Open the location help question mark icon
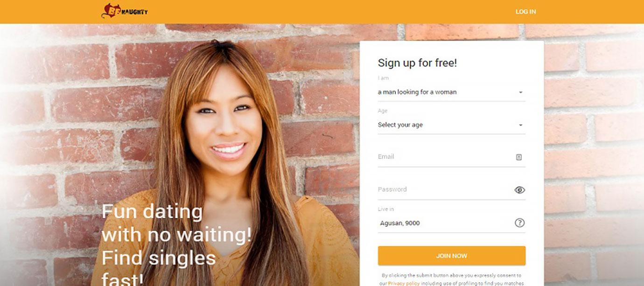This screenshot has width=644, height=286. (x=519, y=223)
